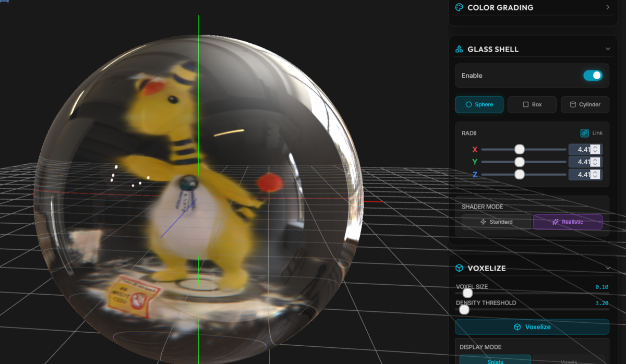Collapse the Voxelize section chevron
This screenshot has height=364, width=626.
pos(608,268)
